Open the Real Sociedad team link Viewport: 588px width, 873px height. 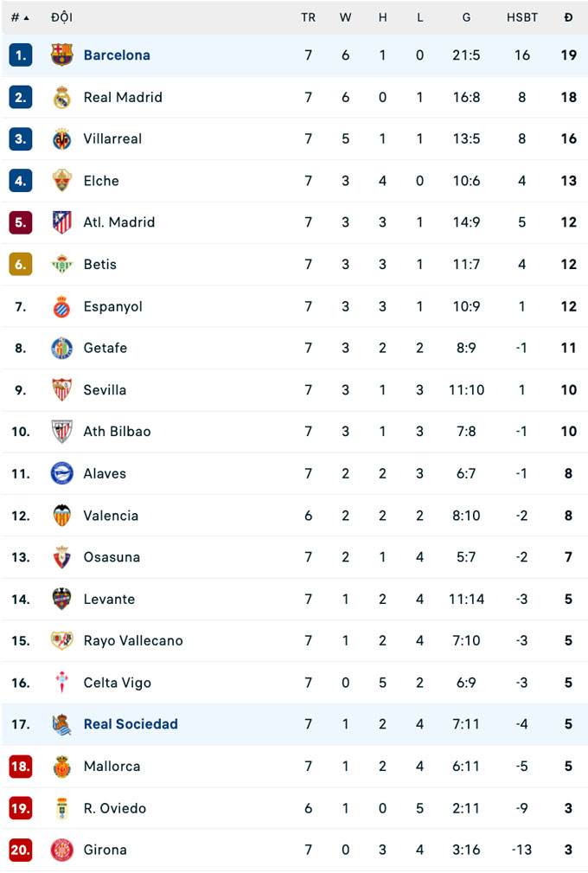(131, 724)
